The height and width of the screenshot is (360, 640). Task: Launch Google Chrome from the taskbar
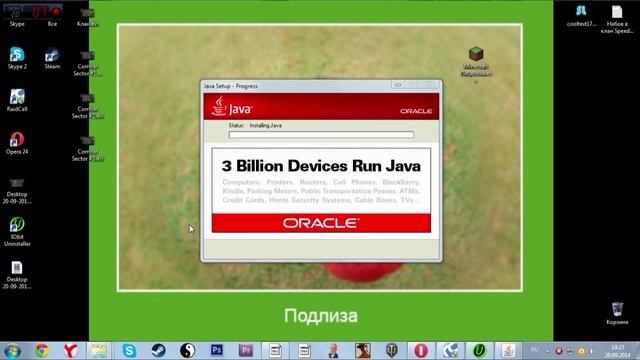41,351
